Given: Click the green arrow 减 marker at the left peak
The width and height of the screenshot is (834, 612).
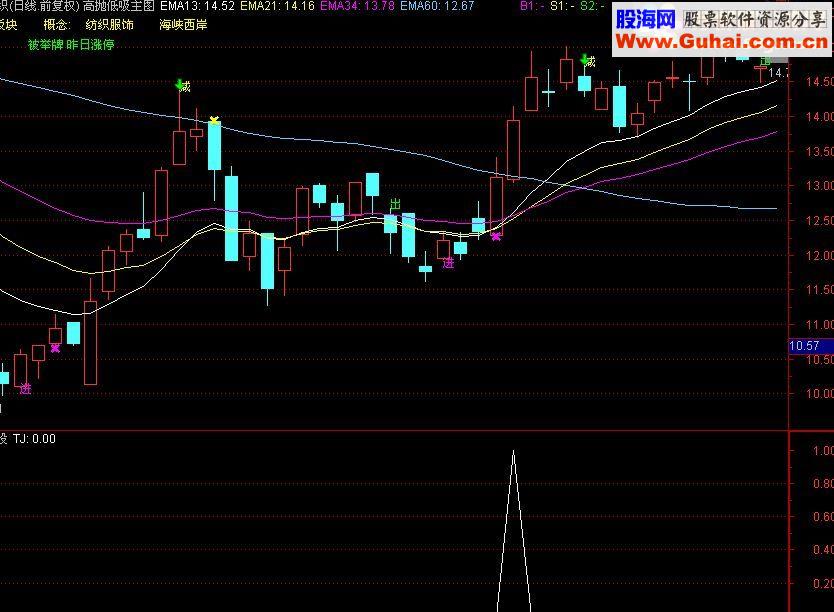Looking at the screenshot, I should [x=183, y=86].
